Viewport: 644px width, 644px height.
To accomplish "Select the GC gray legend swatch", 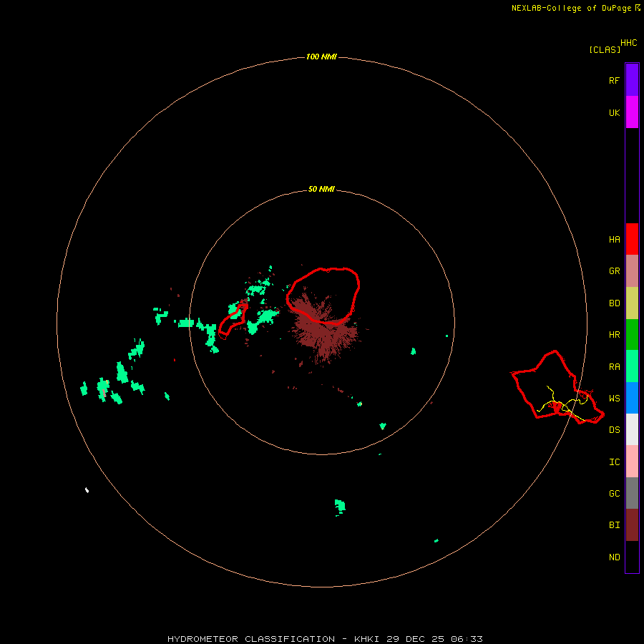I will [x=632, y=493].
